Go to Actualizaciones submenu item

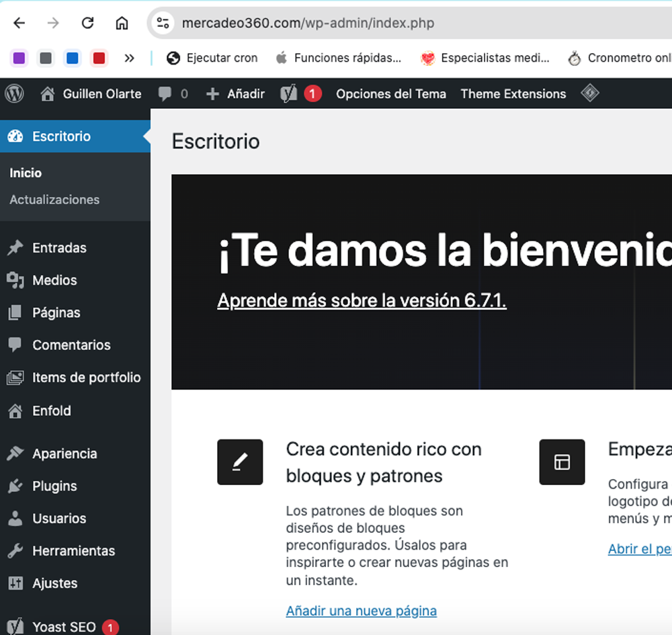tap(54, 200)
